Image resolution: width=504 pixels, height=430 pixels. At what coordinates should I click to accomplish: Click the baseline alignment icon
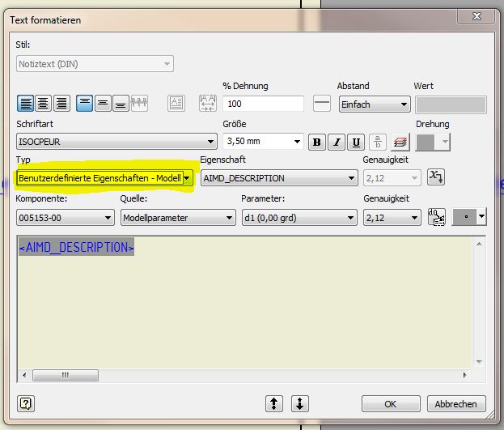coord(139,104)
